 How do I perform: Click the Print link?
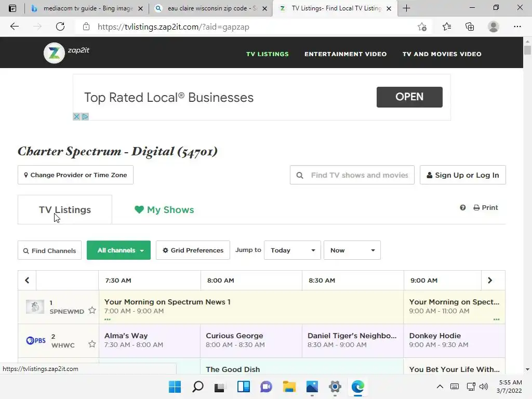[x=486, y=208]
